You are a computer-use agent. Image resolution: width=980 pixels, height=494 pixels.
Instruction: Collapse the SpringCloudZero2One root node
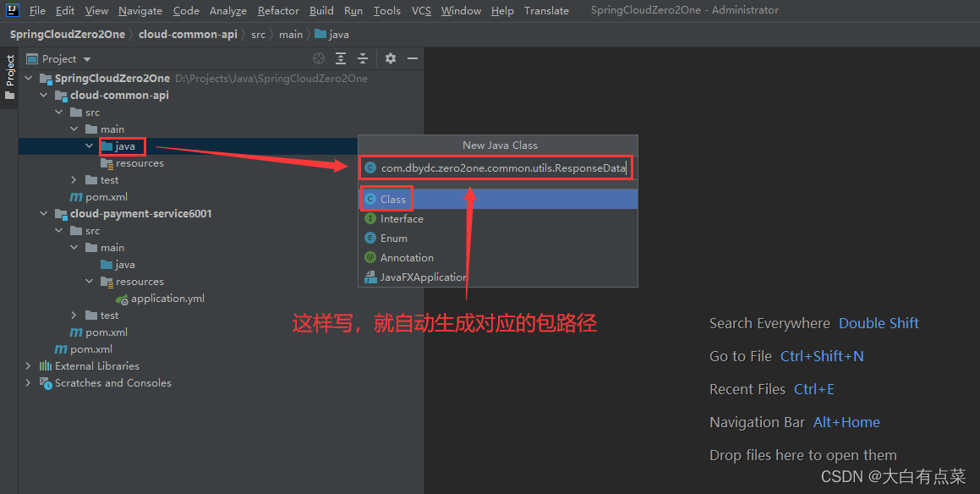coord(28,78)
